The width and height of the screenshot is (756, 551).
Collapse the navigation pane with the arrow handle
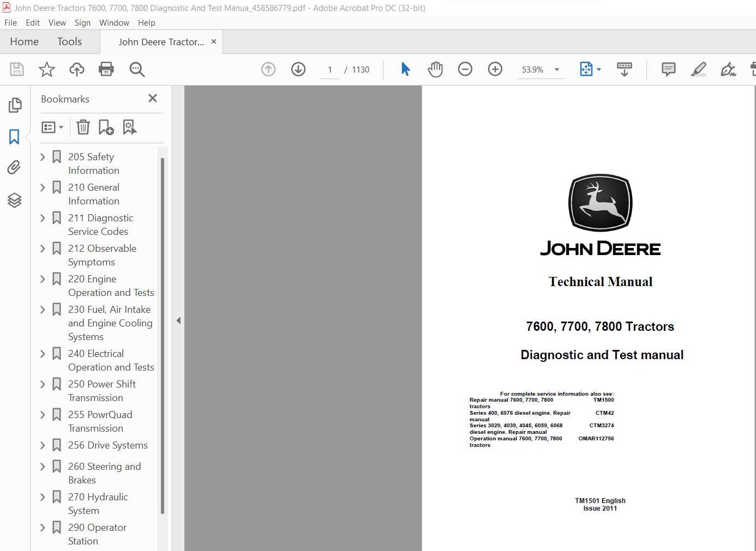pyautogui.click(x=178, y=320)
